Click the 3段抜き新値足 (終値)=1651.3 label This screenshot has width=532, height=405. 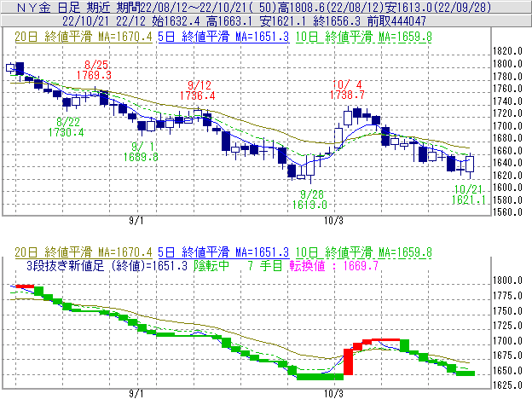pos(107,265)
